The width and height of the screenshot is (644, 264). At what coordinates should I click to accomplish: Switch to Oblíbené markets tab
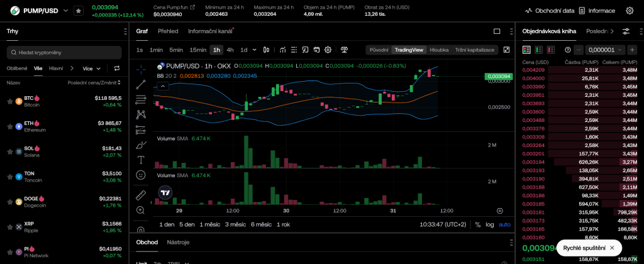[x=17, y=69]
